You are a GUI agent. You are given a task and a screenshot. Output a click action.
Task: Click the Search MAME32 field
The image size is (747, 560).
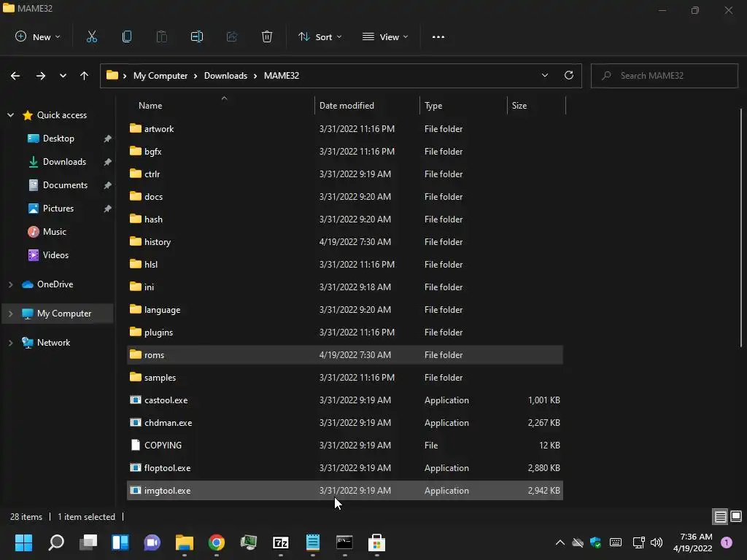664,76
